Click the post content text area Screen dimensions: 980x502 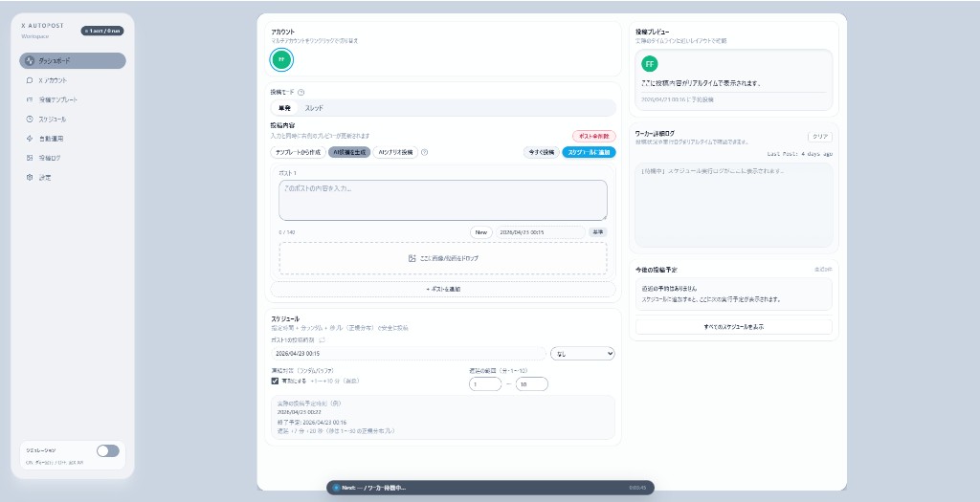442,200
